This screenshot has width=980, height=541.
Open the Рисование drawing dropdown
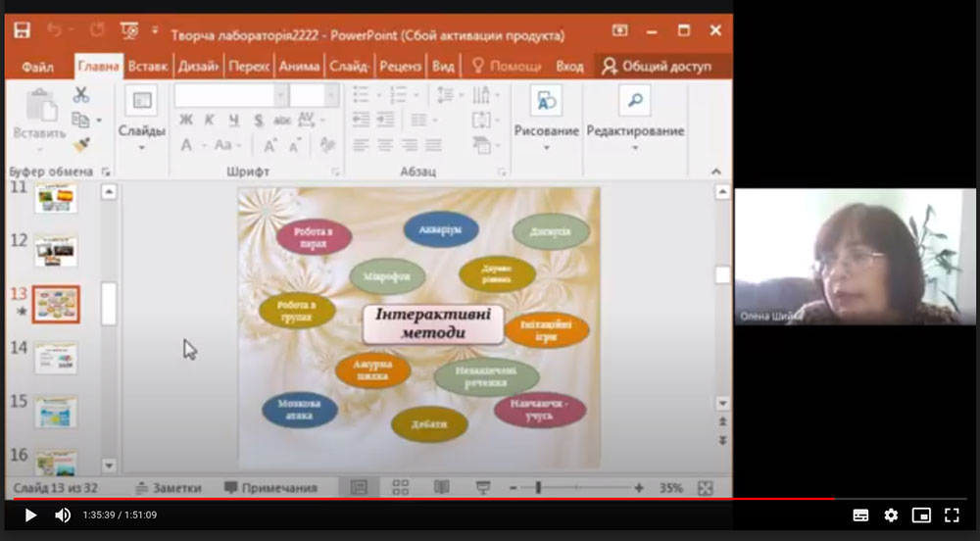[546, 119]
